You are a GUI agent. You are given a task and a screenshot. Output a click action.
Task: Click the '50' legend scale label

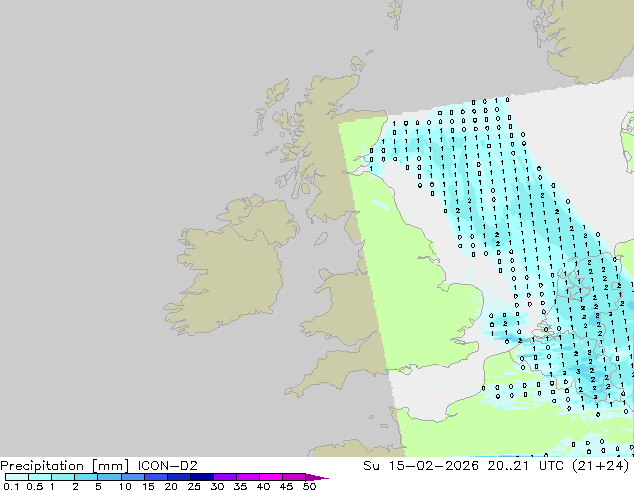[309, 486]
